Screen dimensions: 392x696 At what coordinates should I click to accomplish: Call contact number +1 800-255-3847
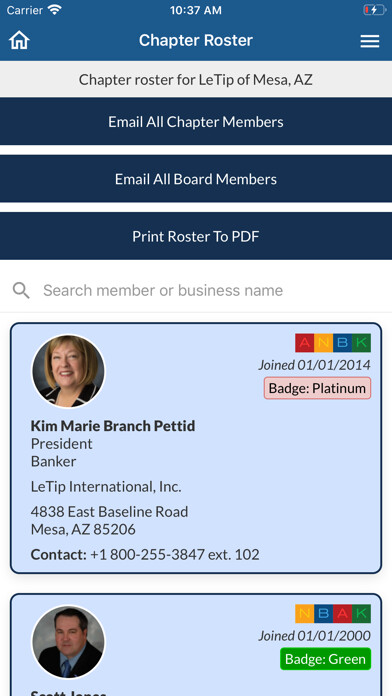[x=175, y=554]
